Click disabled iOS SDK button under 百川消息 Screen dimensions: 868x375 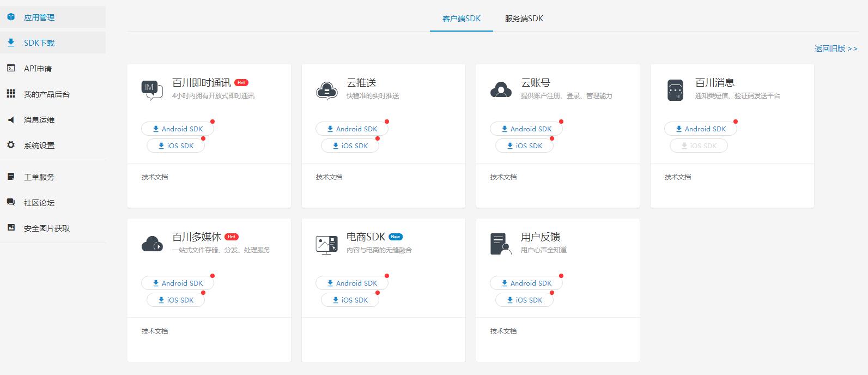[x=699, y=146]
